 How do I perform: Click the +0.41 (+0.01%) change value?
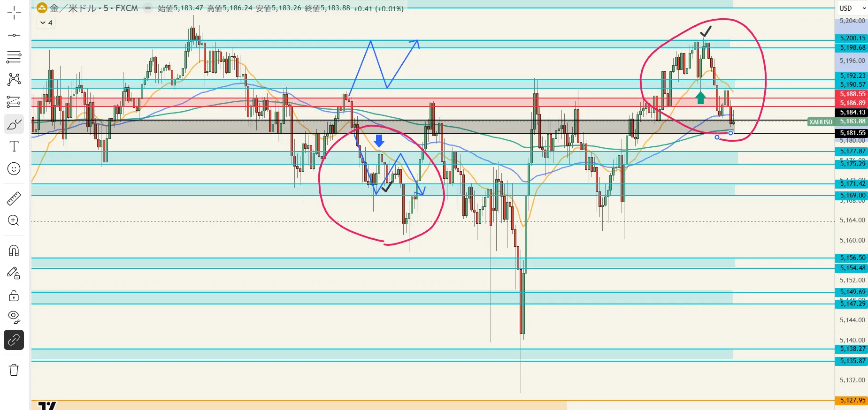[378, 8]
